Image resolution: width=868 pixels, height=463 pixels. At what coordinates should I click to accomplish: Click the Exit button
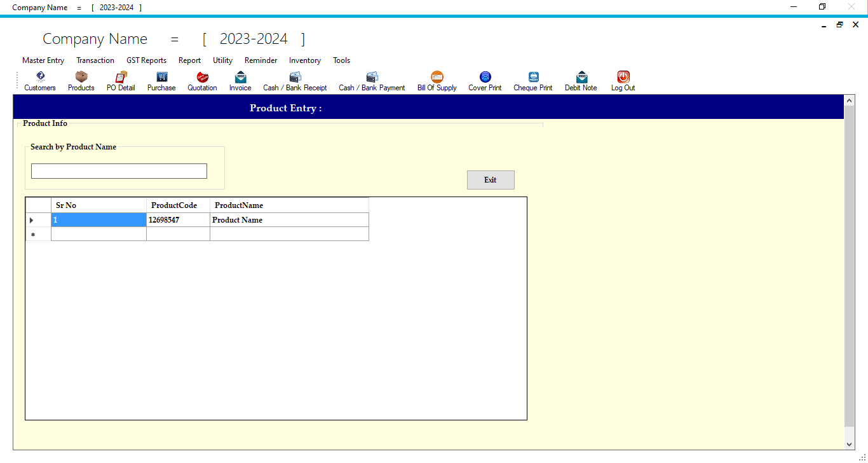pyautogui.click(x=490, y=180)
